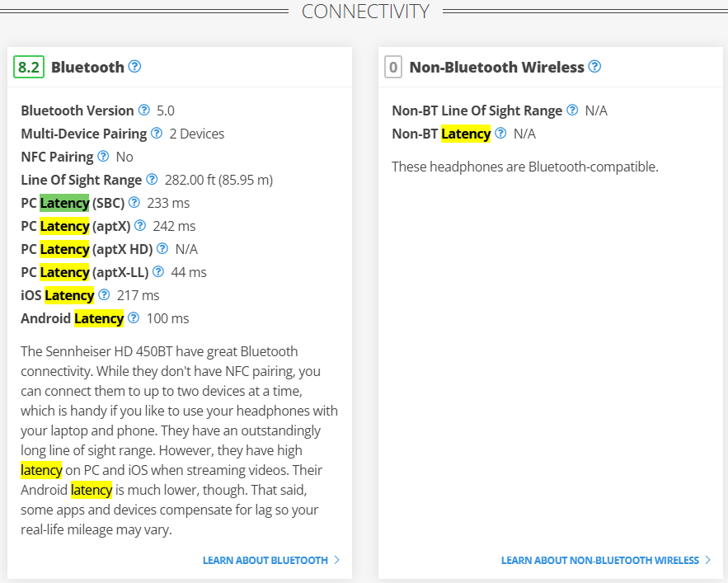The width and height of the screenshot is (728, 583).
Task: Open Non-Bluetooth Wireless heading help icon
Action: [594, 67]
